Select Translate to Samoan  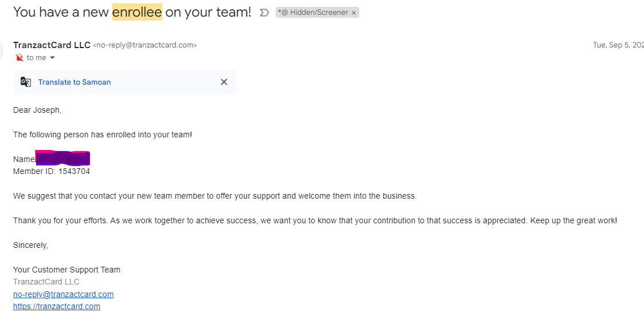pyautogui.click(x=74, y=82)
